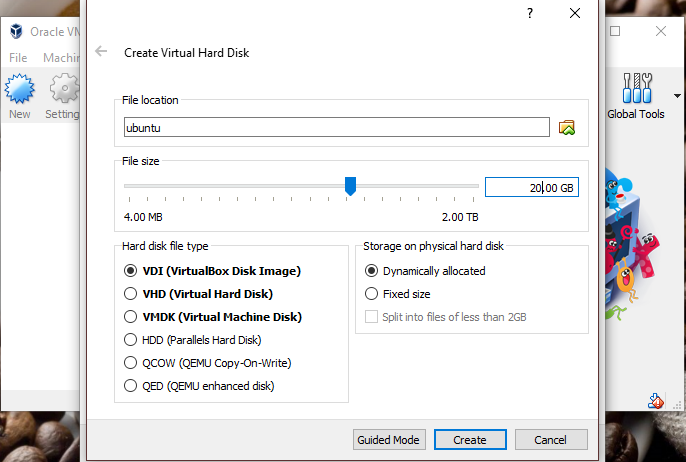Go back using the dialog's left arrow

[101, 52]
